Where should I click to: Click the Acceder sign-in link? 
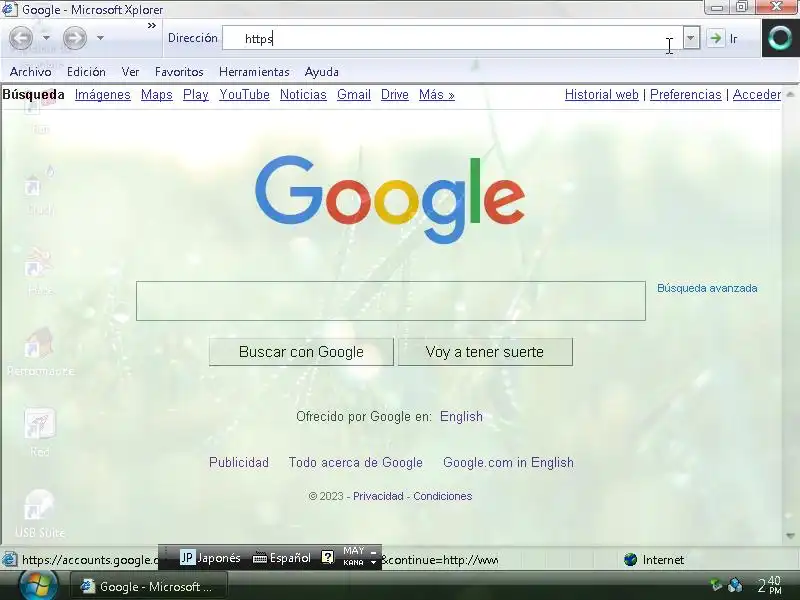click(x=757, y=95)
